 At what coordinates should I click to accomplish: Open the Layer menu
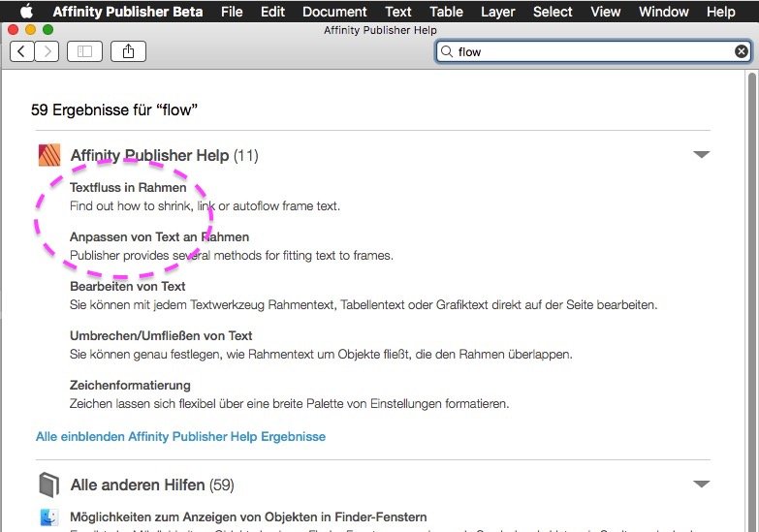(x=497, y=11)
